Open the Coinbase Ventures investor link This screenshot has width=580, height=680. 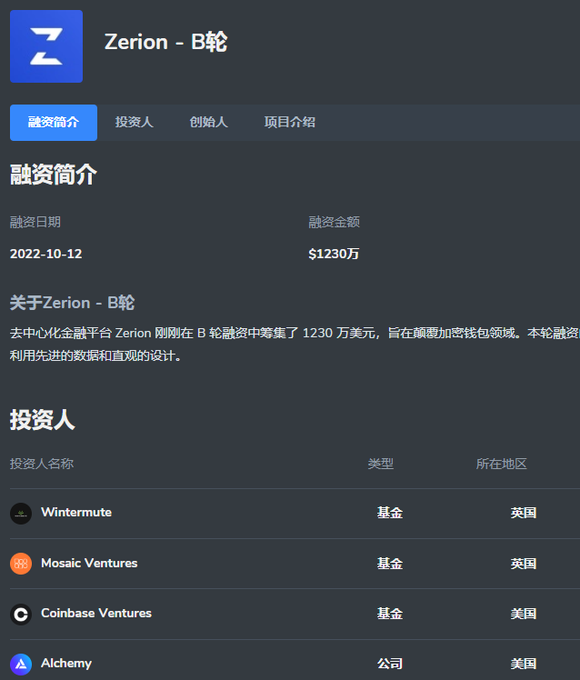[96, 613]
